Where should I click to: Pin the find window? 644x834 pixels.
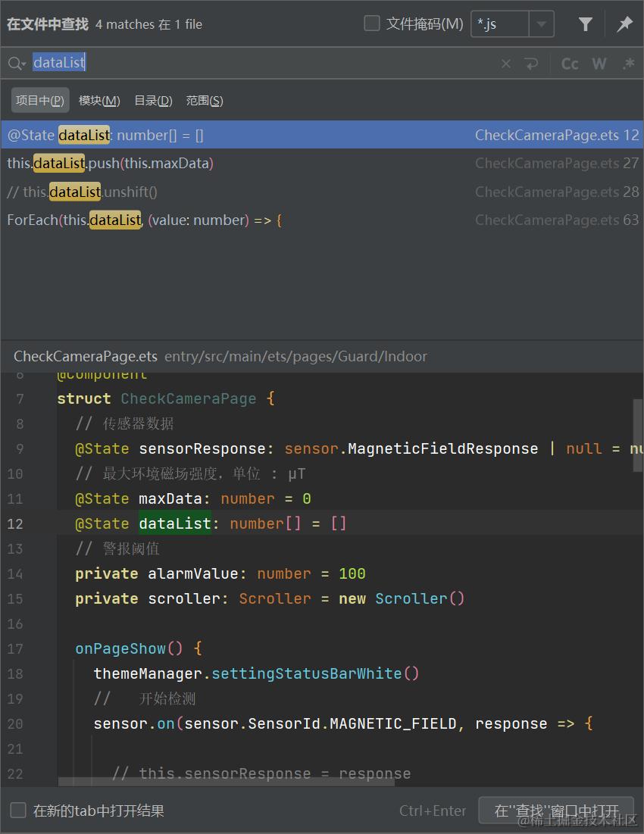coord(624,24)
